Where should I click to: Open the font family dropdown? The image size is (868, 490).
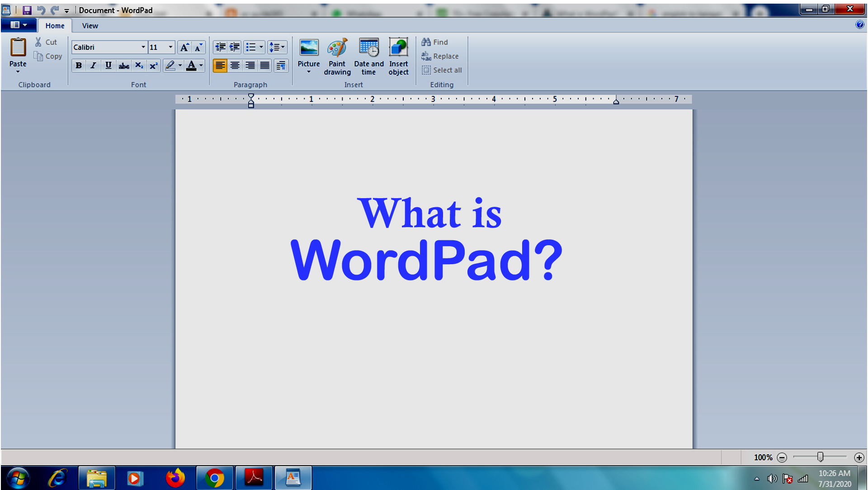pos(143,47)
